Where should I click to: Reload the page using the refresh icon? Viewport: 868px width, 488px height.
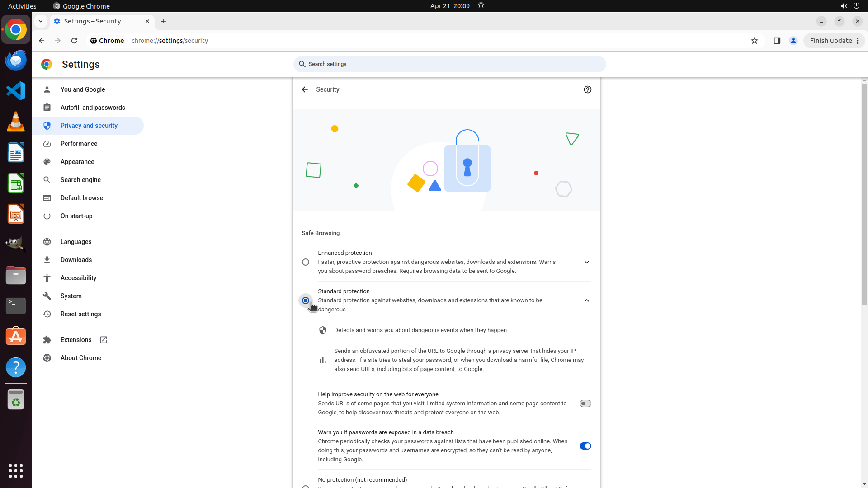tap(74, 41)
